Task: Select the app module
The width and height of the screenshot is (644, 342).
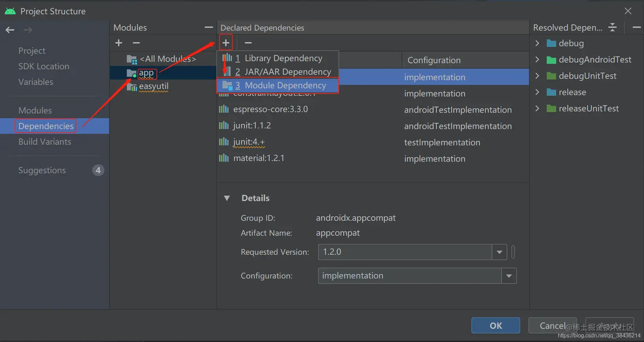Action: coord(163,73)
